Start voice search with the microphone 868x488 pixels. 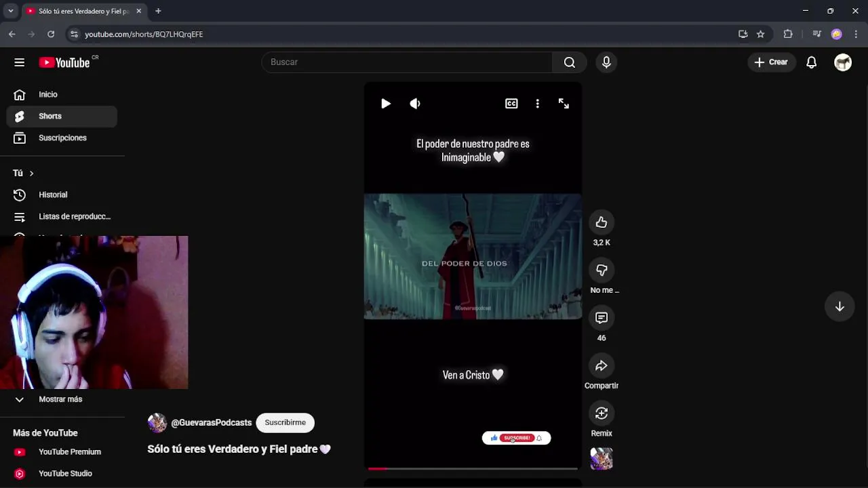[x=606, y=62]
